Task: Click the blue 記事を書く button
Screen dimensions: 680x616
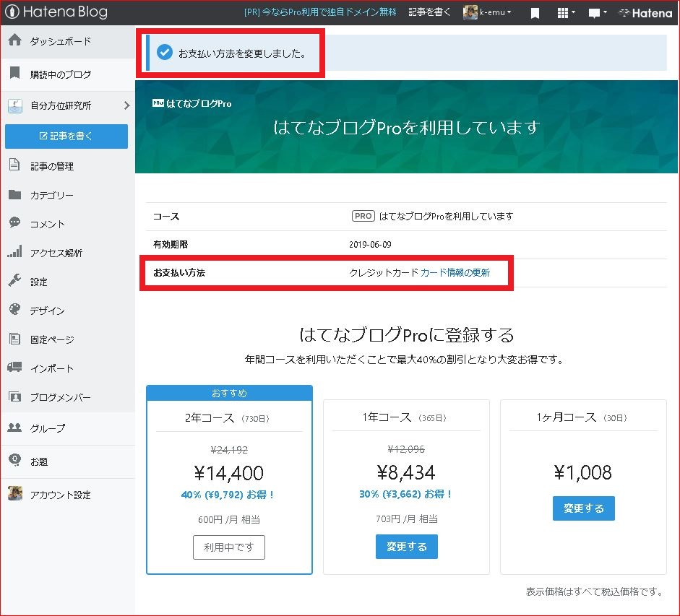Action: point(66,136)
